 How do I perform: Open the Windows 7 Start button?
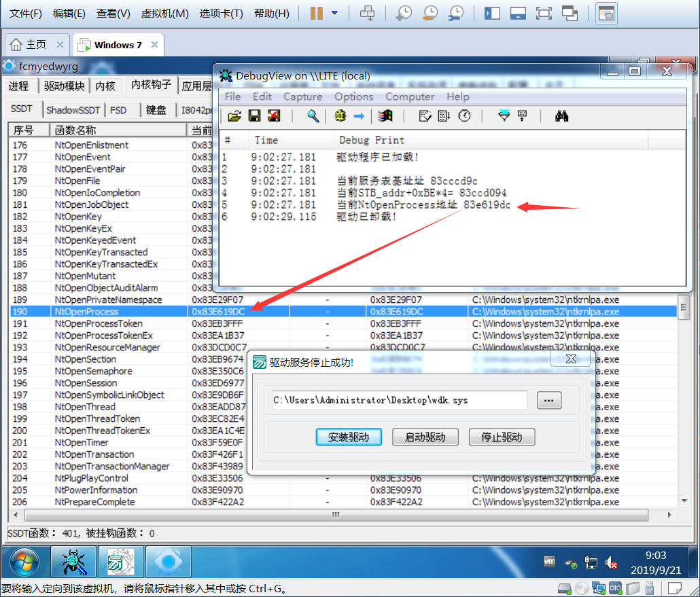[x=24, y=562]
